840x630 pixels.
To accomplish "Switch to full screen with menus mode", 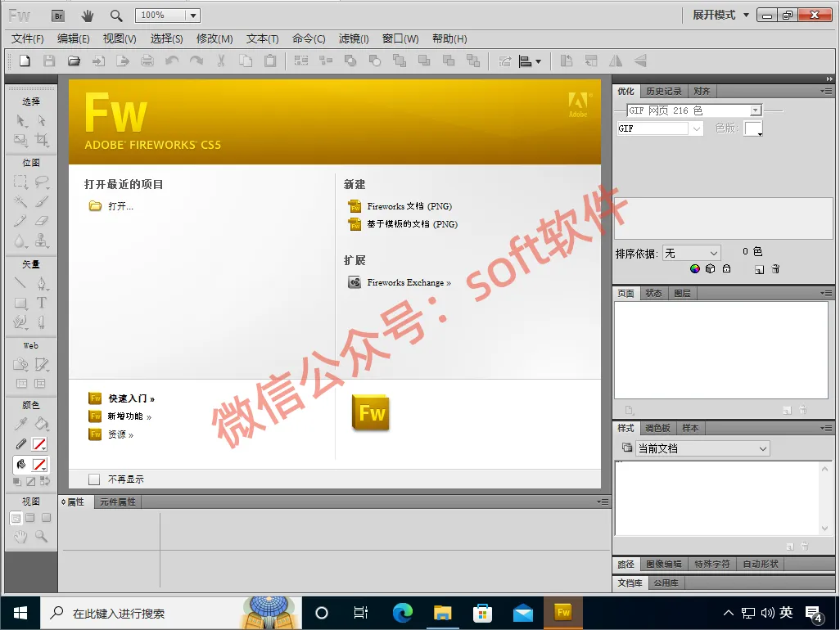I will point(30,518).
